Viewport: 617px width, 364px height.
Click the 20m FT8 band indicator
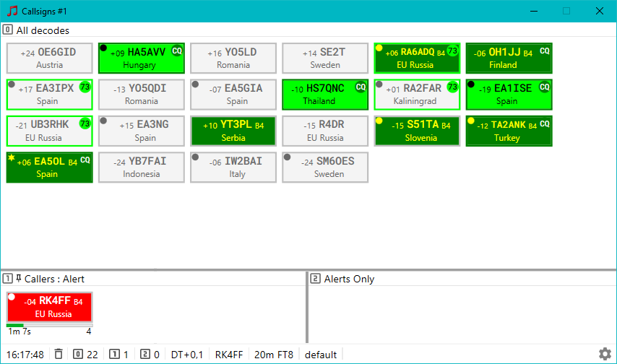click(x=273, y=355)
